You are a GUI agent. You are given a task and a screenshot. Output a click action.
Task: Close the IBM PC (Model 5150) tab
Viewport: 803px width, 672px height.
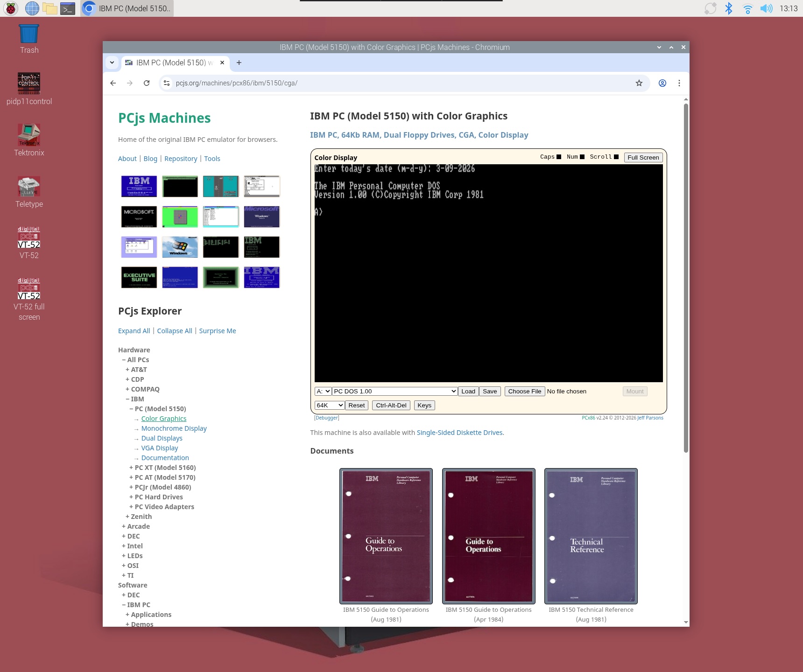[x=222, y=63]
